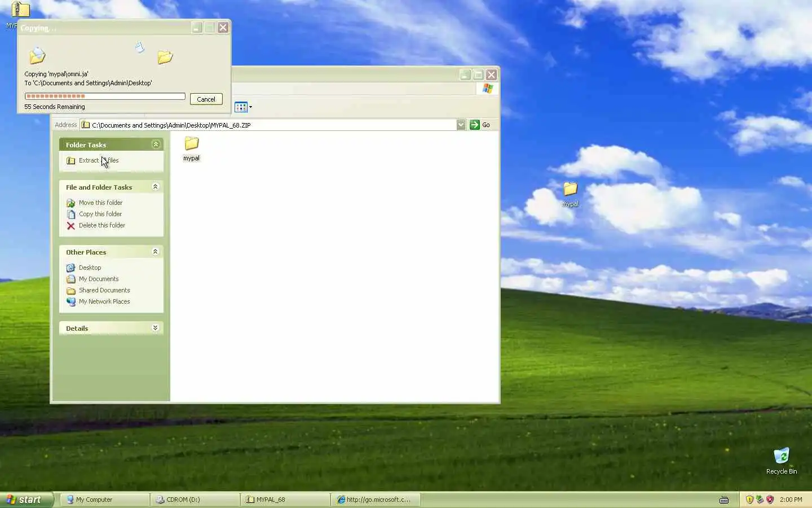Open the Start menu

point(27,500)
